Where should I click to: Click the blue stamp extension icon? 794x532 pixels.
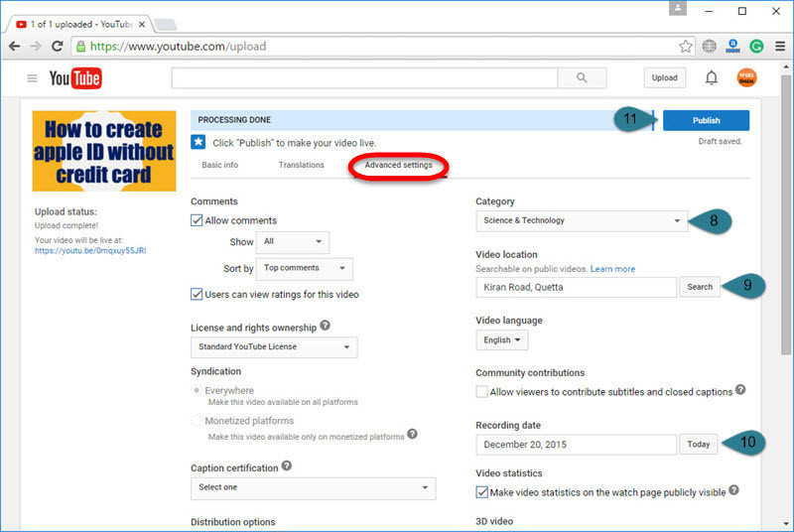point(732,47)
